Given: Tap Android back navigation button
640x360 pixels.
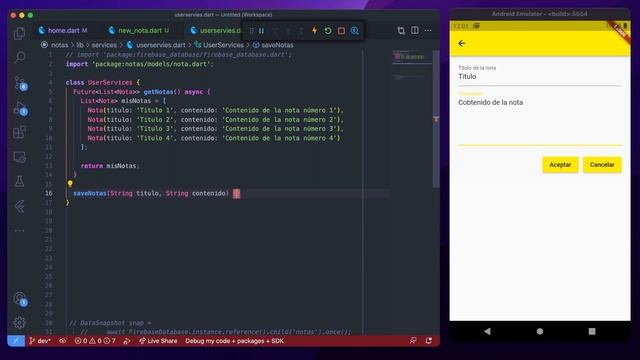Looking at the screenshot, I should point(487,331).
